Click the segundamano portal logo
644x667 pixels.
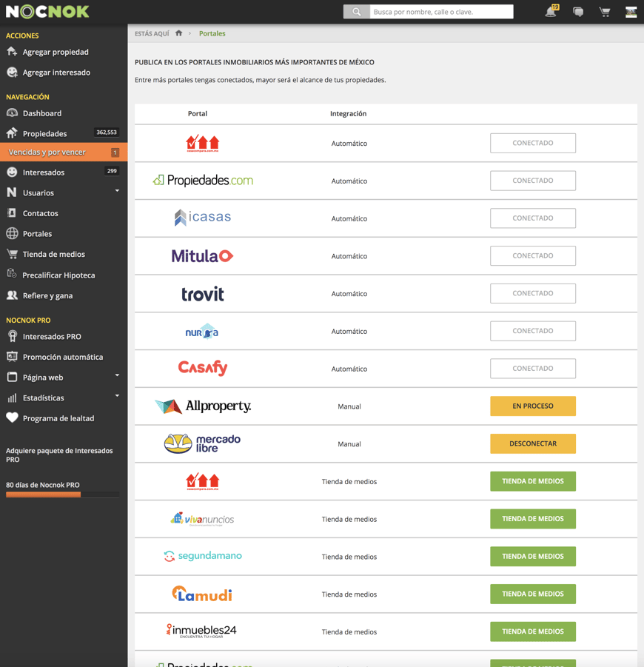pos(203,556)
